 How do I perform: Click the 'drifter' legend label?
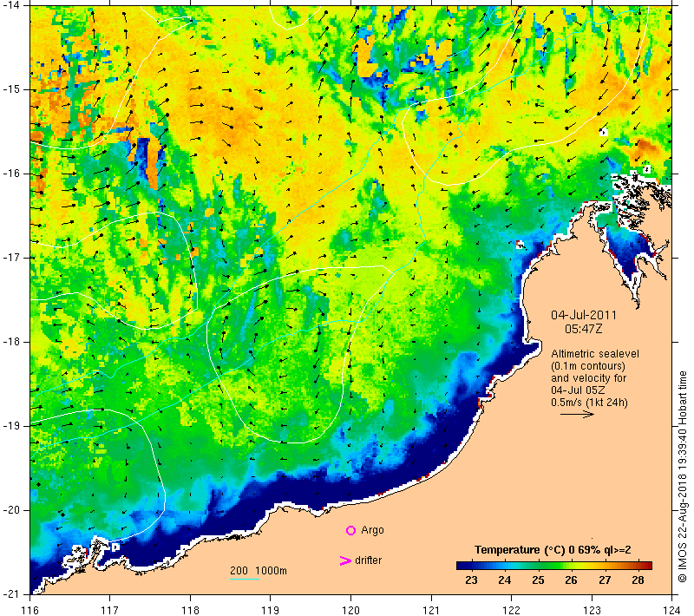tap(368, 560)
